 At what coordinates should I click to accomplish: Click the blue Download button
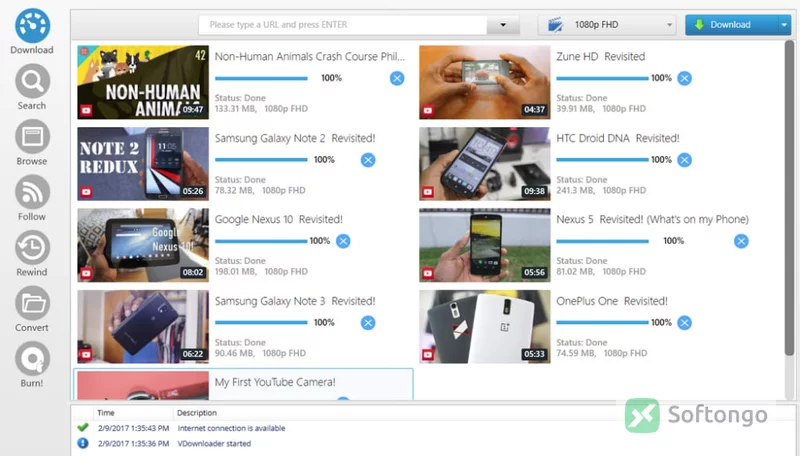tap(732, 24)
